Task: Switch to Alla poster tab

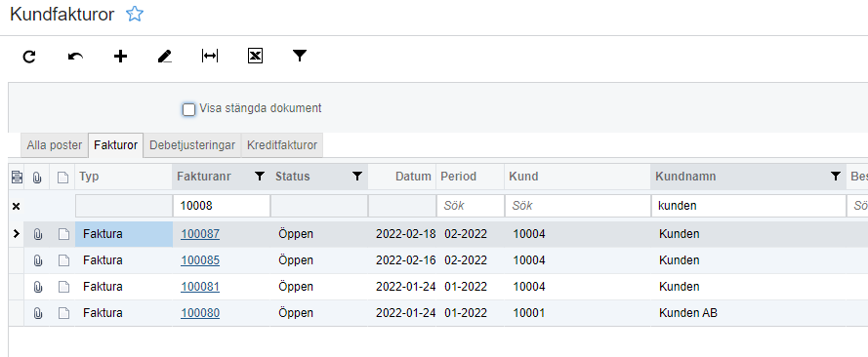Action: (x=55, y=145)
